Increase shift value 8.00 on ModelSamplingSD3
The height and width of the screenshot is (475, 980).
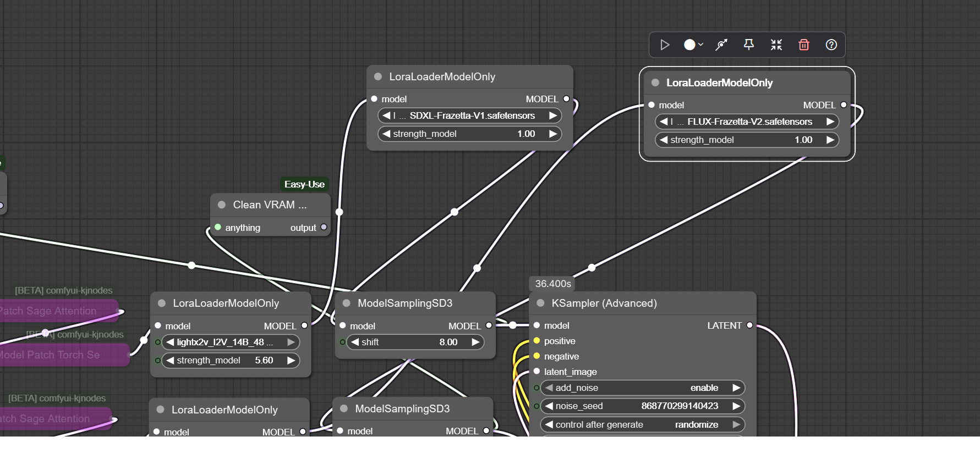click(x=476, y=342)
